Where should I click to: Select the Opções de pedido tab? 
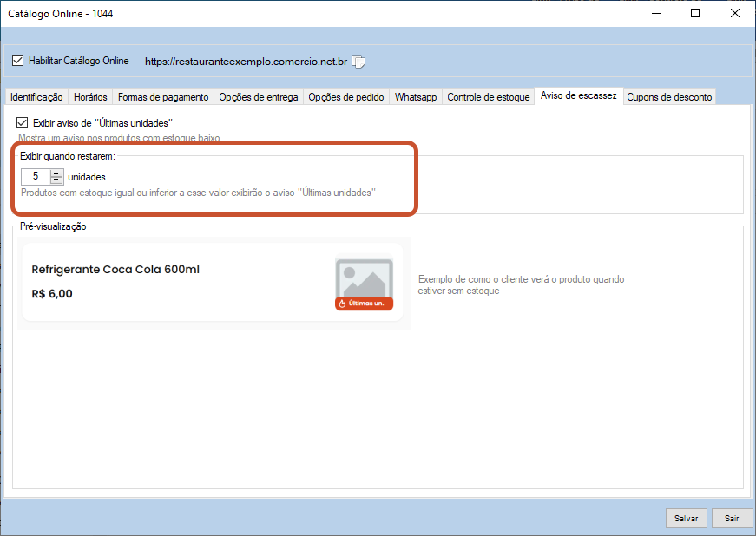346,97
